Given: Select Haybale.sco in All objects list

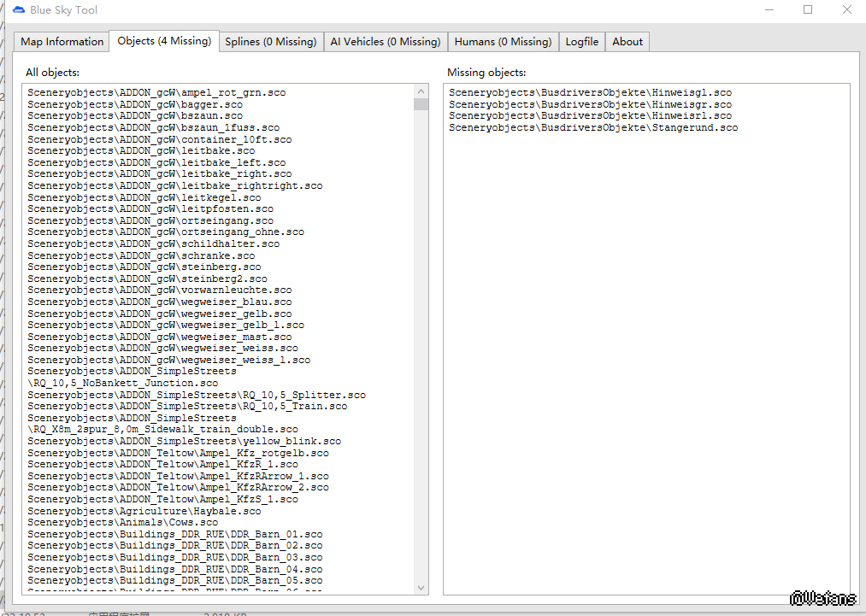Looking at the screenshot, I should [144, 511].
